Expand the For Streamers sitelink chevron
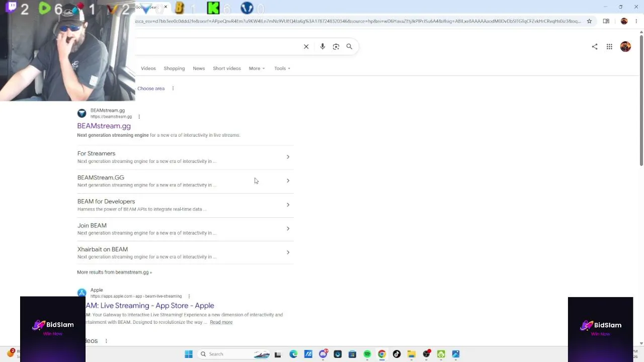The image size is (644, 362). (x=288, y=157)
